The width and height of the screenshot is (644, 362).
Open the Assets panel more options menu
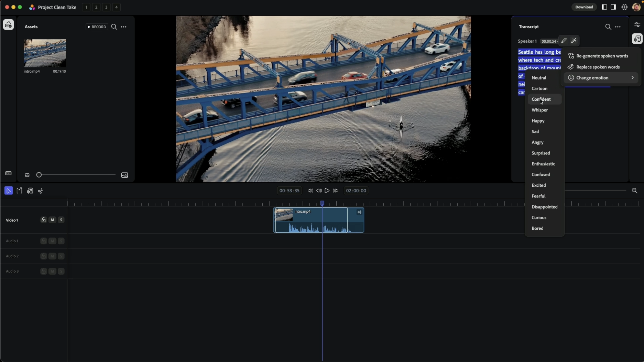[x=124, y=27]
